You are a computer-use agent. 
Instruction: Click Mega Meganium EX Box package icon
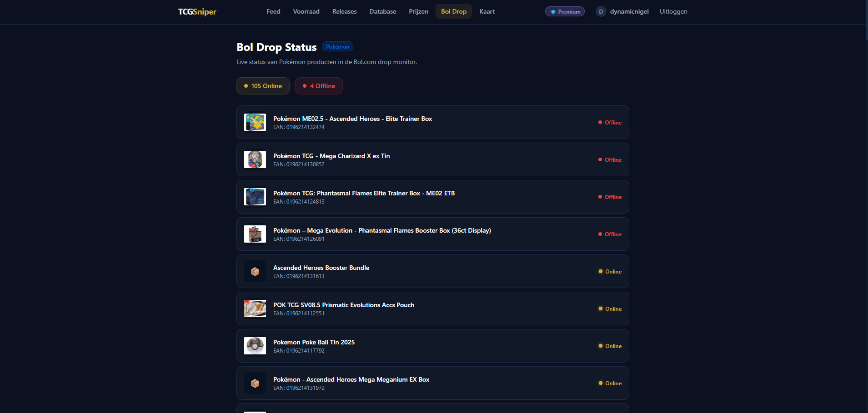click(x=255, y=383)
